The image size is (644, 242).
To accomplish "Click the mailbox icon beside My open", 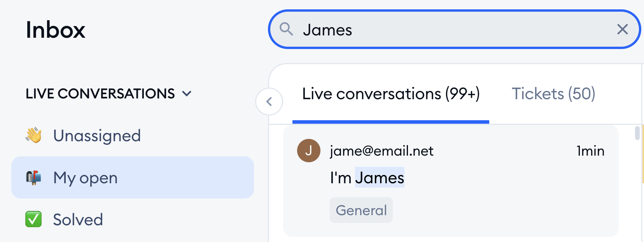I will [x=34, y=177].
